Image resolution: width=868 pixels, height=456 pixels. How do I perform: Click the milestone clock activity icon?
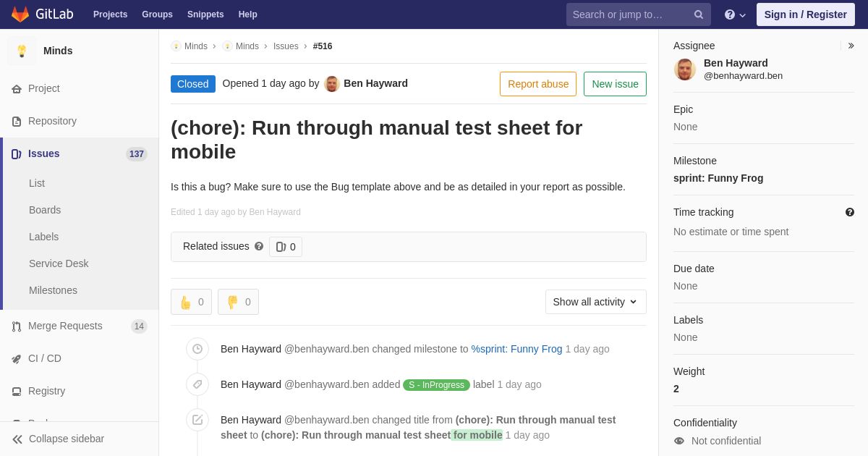[x=197, y=349]
